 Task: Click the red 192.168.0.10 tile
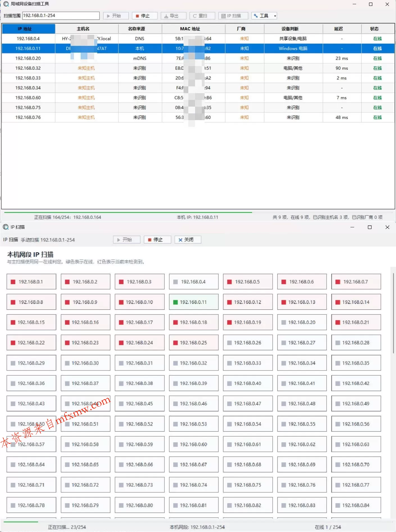140,302
